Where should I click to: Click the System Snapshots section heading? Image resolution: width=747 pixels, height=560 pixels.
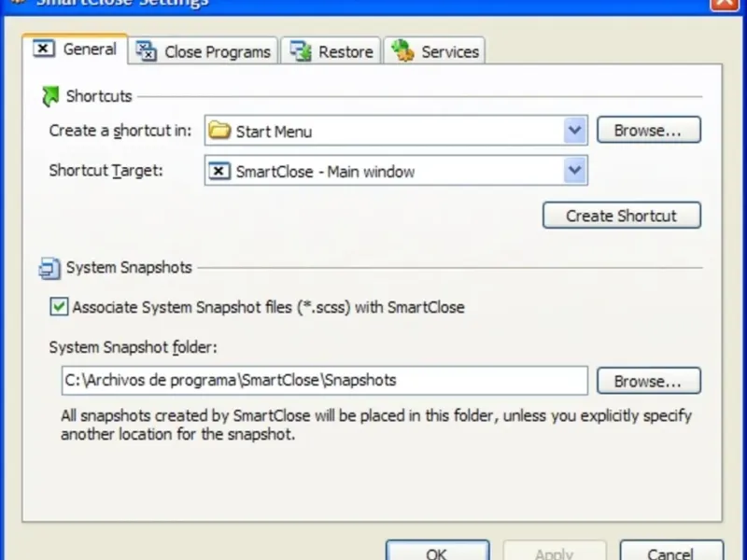click(x=129, y=268)
